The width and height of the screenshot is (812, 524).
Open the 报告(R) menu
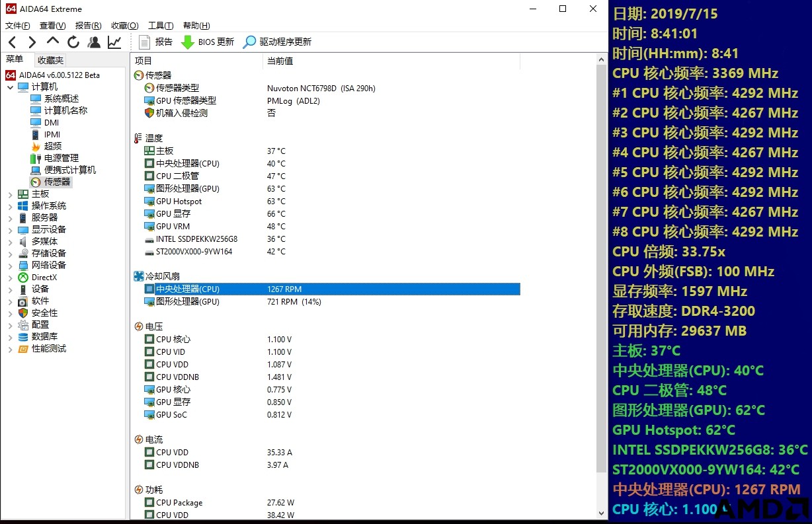[x=88, y=26]
